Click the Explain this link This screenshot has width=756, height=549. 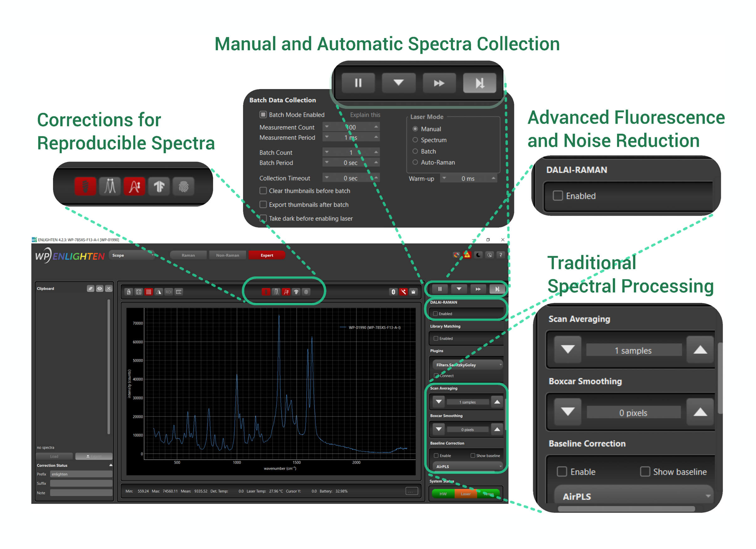coord(365,115)
